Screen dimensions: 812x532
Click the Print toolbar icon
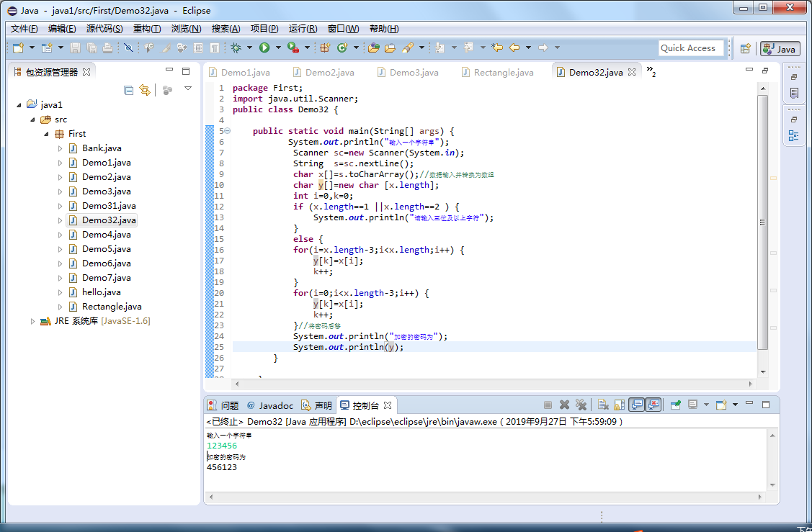108,48
